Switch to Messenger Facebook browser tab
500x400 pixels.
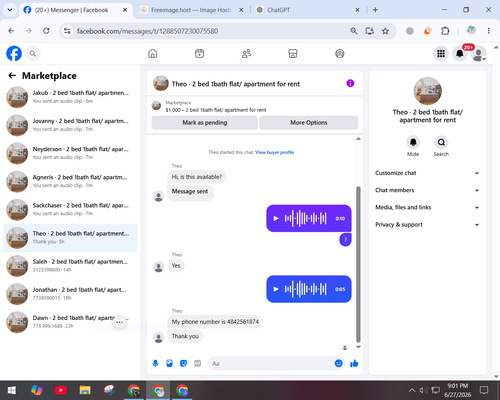click(x=75, y=10)
